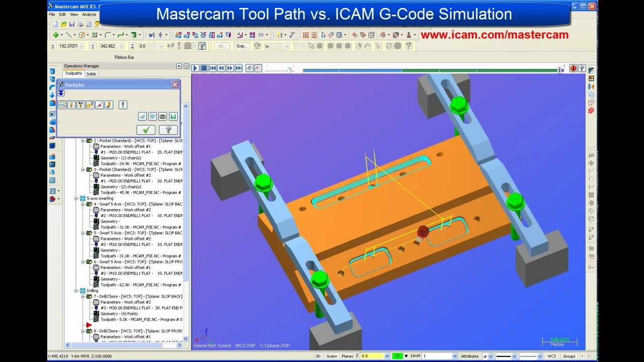Toggle quick verify shading in Backplot
This screenshot has width=644, height=362.
[x=109, y=105]
